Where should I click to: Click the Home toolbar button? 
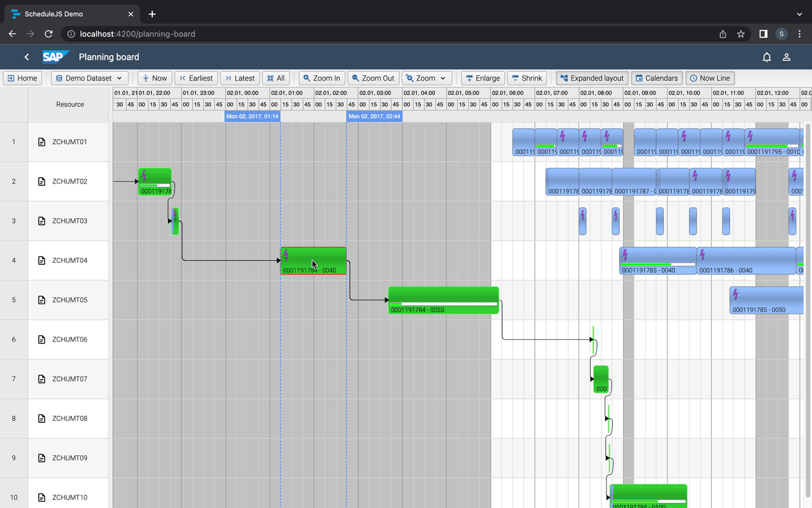[22, 78]
